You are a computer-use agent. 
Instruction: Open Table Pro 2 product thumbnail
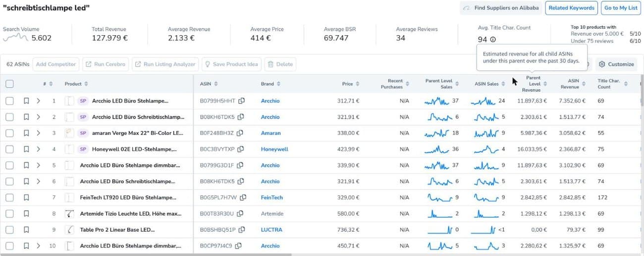coord(69,230)
